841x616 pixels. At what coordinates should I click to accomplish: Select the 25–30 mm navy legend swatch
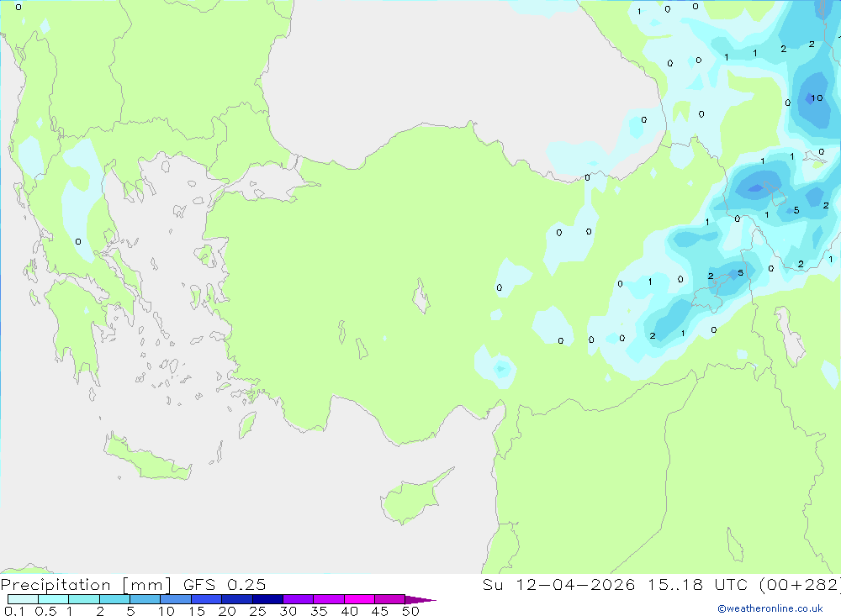267,599
